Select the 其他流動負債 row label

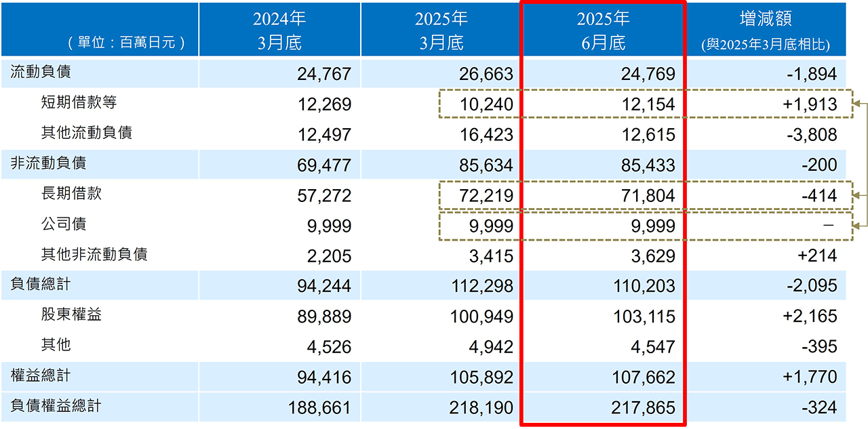(x=86, y=133)
